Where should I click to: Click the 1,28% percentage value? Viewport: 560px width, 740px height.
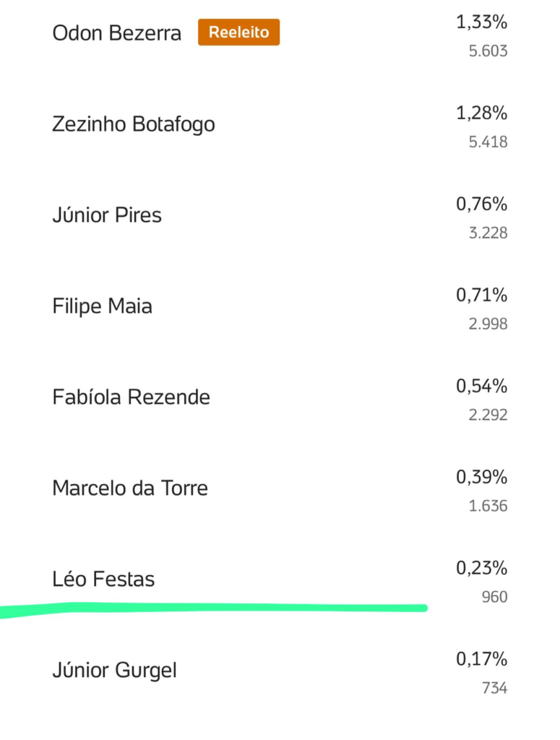(481, 113)
